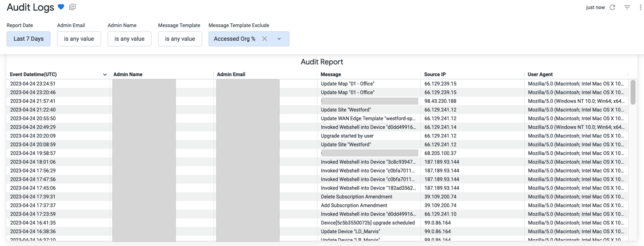Sort by the Message column header
This screenshot has width=644, height=246.
331,74
